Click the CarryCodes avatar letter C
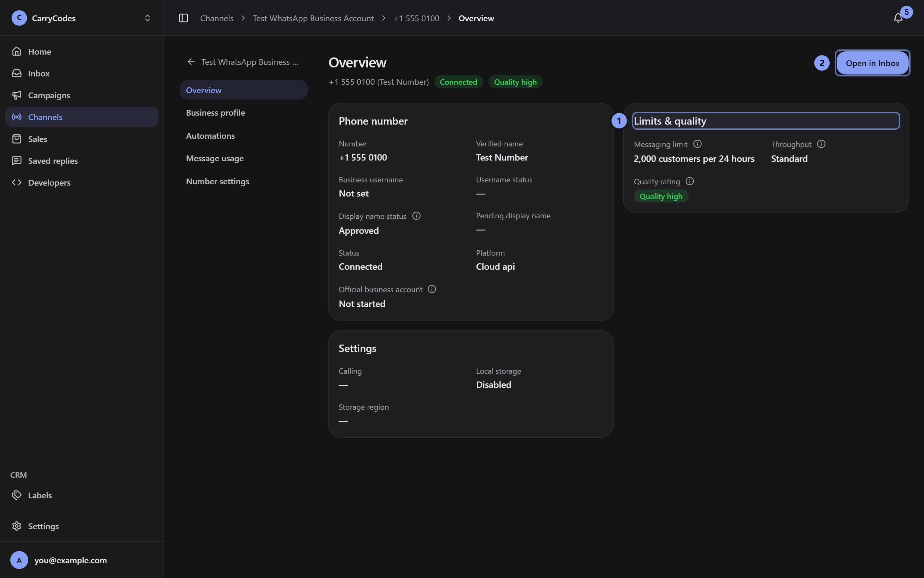Image resolution: width=924 pixels, height=578 pixels. [19, 18]
